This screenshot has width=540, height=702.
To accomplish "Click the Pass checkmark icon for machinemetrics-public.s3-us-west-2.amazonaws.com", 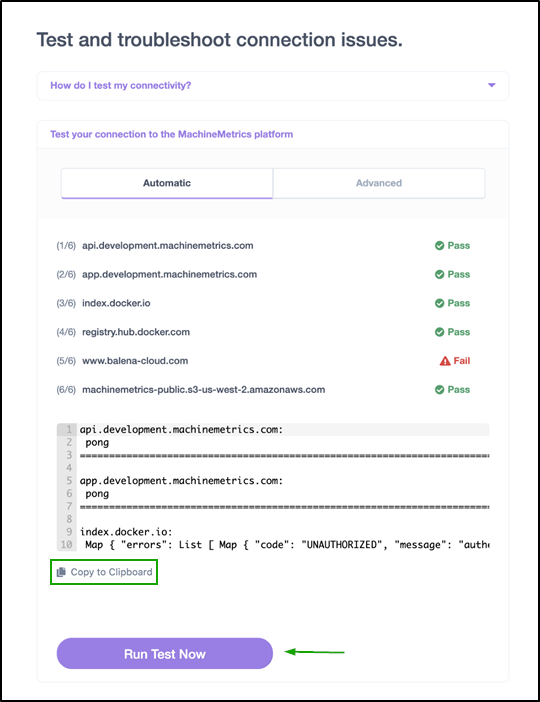I will pyautogui.click(x=439, y=390).
